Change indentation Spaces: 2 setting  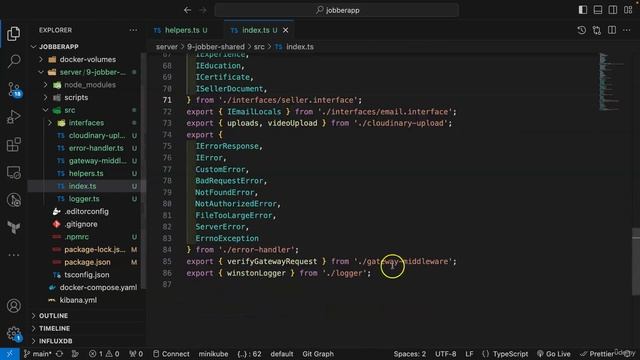[x=409, y=354]
